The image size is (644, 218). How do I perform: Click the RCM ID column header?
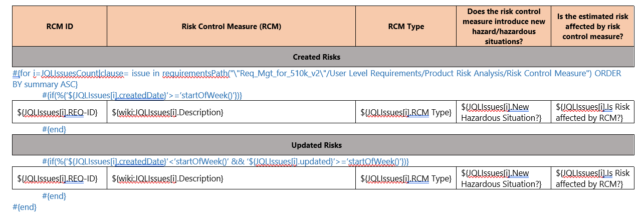pos(60,27)
